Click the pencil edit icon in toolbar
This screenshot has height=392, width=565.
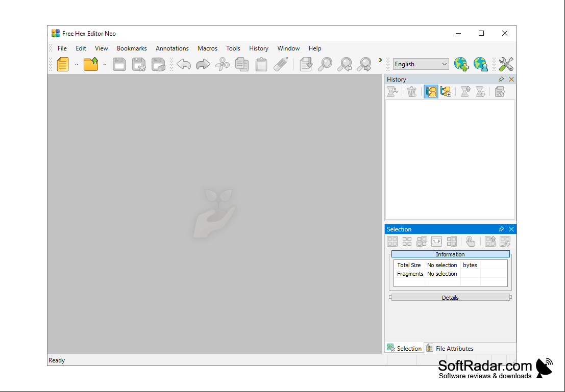[x=280, y=64]
